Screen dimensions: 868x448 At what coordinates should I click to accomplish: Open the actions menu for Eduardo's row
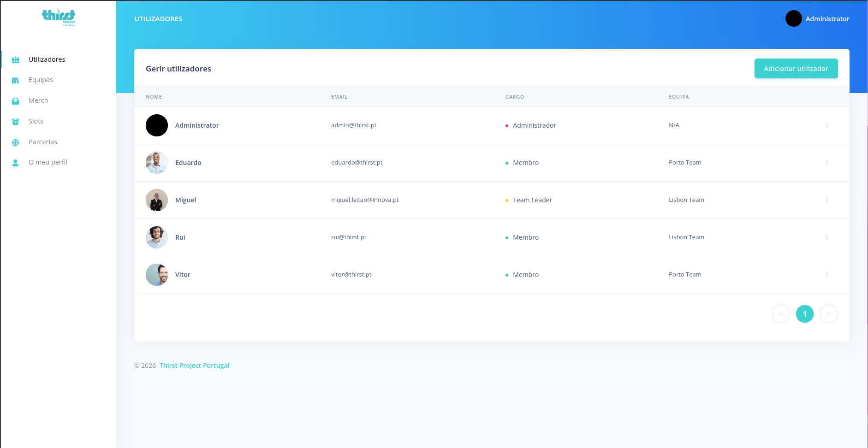826,162
